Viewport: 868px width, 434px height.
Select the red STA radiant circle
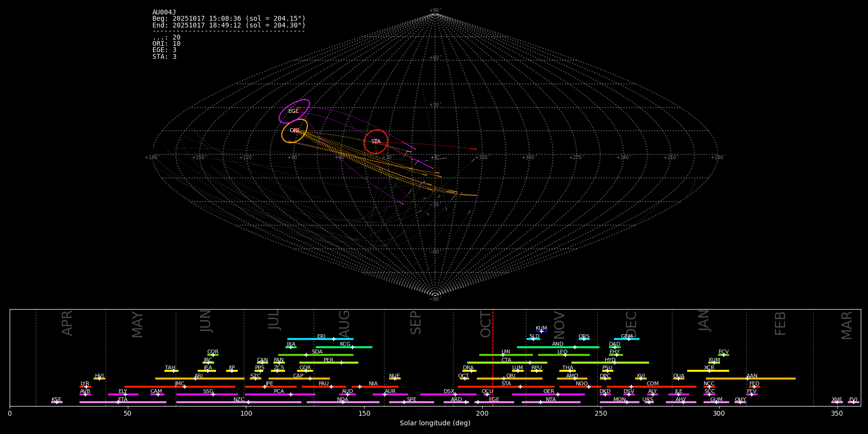[376, 142]
